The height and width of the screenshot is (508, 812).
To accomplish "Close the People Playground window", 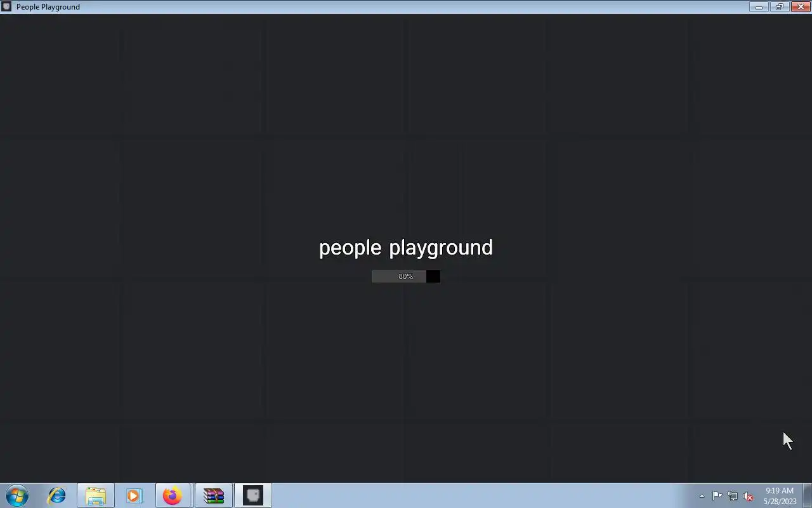I will (801, 6).
